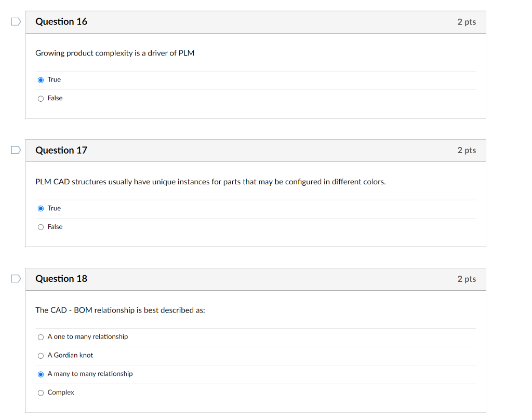Flag Question 16 for review
532x420 pixels.
pos(15,21)
